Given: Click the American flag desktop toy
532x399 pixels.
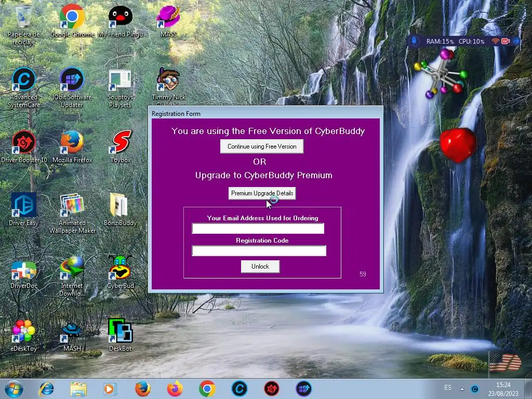Looking at the screenshot, I should [x=506, y=362].
